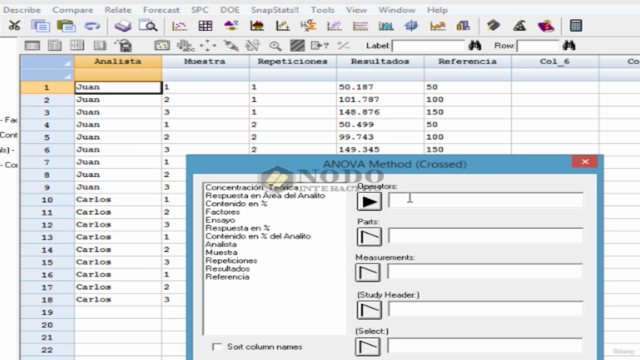Click the Print icon

click(x=122, y=26)
